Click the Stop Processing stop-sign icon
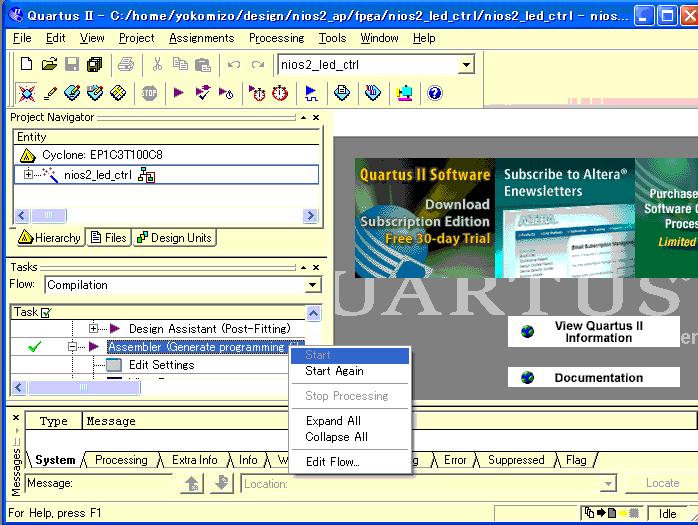This screenshot has height=525, width=698. click(149, 93)
